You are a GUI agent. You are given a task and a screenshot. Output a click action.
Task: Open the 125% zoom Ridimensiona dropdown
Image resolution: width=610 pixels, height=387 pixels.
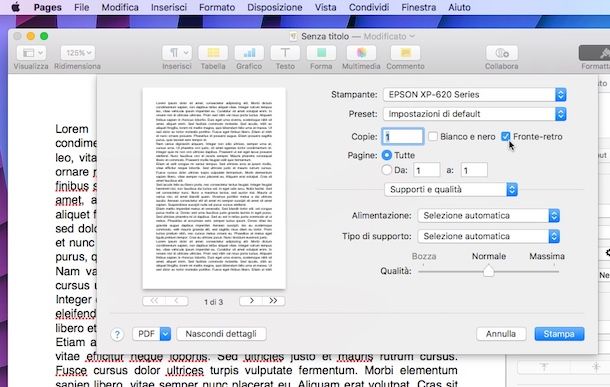78,53
